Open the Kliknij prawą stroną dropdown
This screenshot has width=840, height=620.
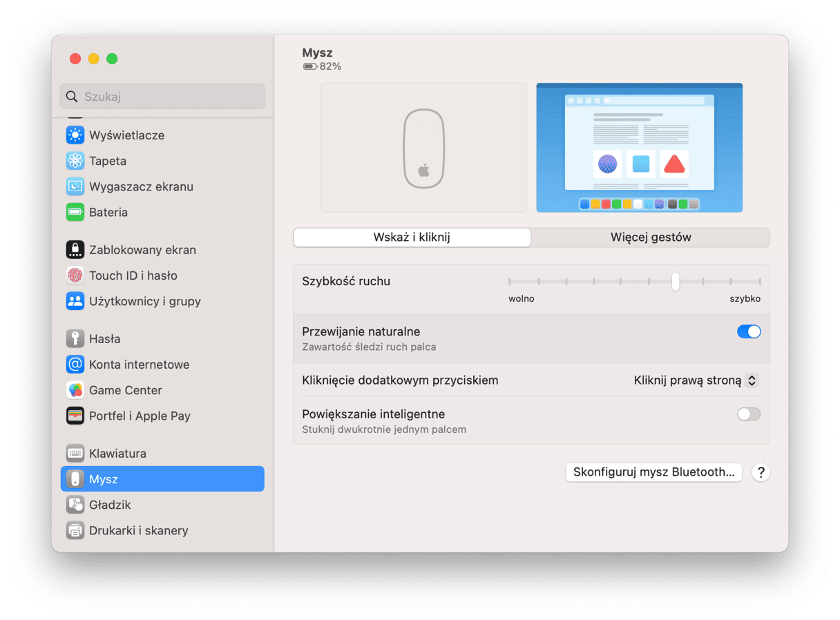tap(696, 380)
